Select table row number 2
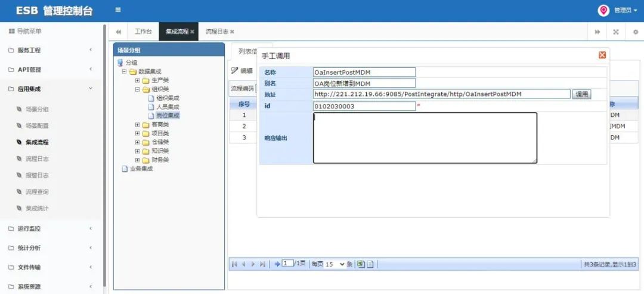 click(x=244, y=126)
